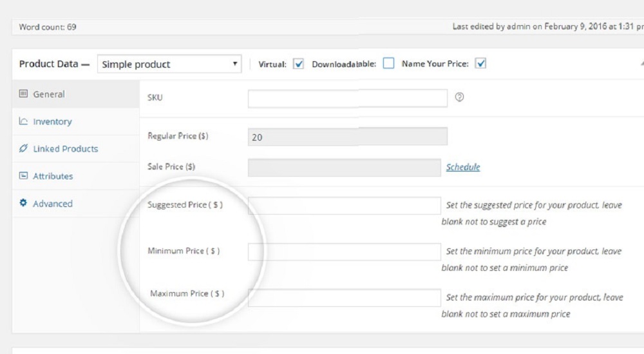Click the 'Minimum Price ( $ )' label
644x354 pixels.
(x=184, y=251)
